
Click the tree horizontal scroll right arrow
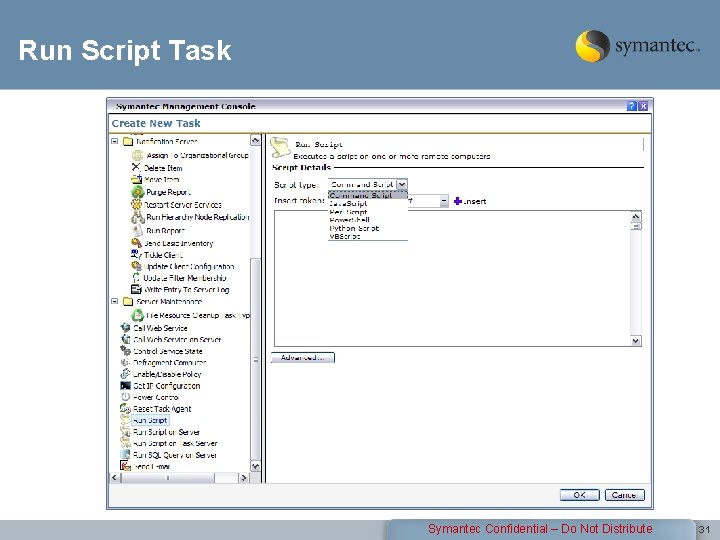[x=244, y=478]
